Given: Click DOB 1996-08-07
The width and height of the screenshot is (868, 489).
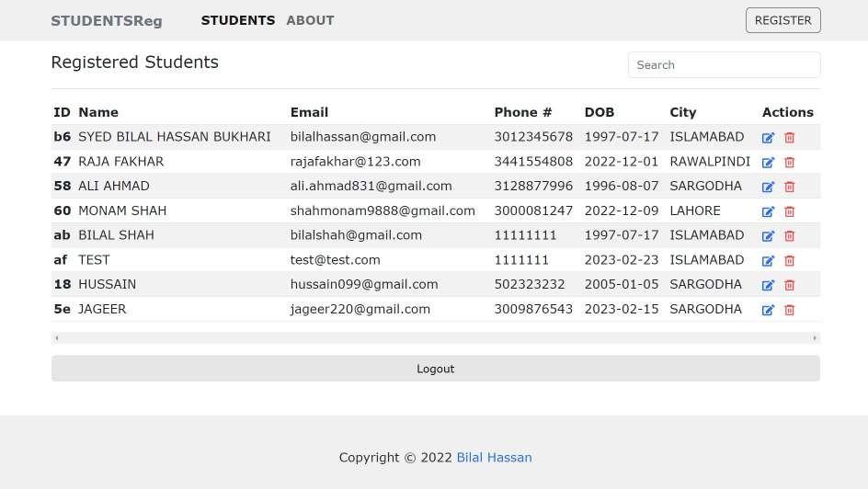Looking at the screenshot, I should pyautogui.click(x=622, y=186).
